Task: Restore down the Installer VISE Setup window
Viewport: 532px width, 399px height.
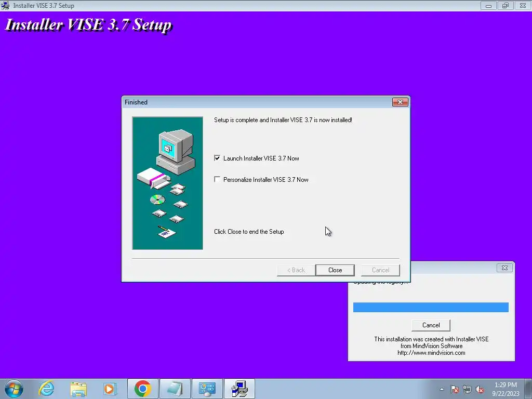Action: (506, 5)
